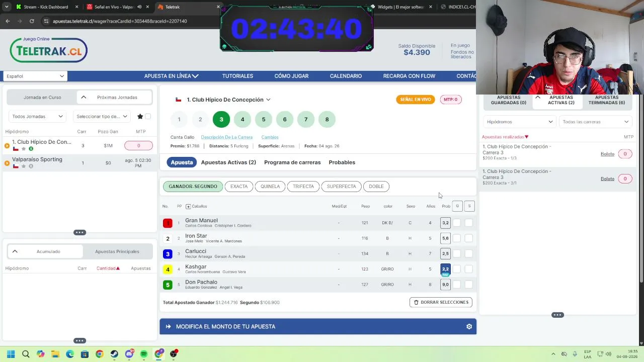644x362 pixels.
Task: Select the Exacta bet type
Action: tap(239, 187)
